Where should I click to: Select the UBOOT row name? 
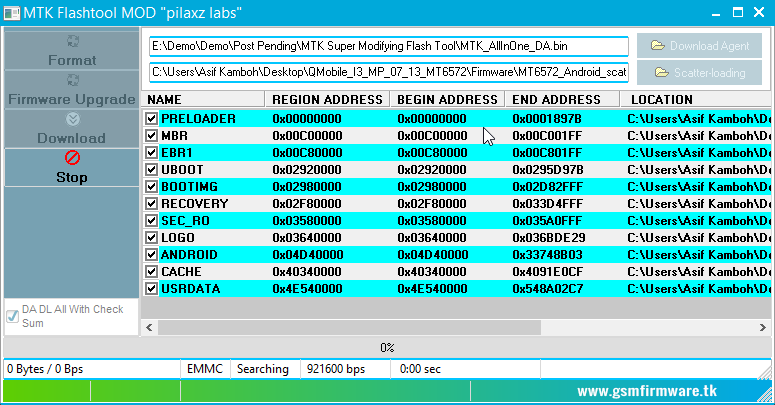(182, 170)
